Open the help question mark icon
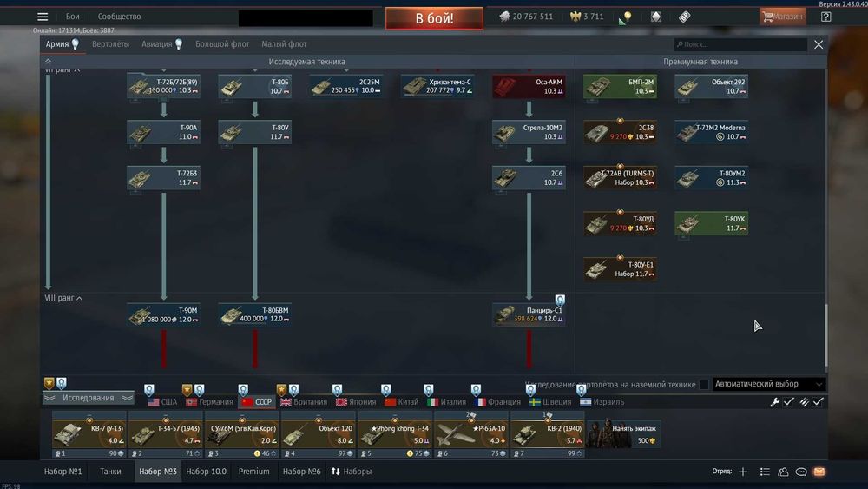This screenshot has width=868, height=489. (x=826, y=17)
